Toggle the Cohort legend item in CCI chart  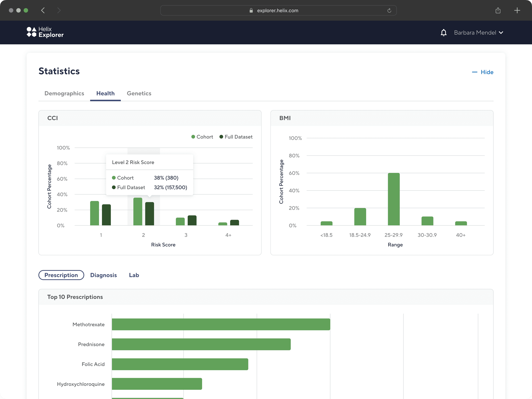pos(202,137)
